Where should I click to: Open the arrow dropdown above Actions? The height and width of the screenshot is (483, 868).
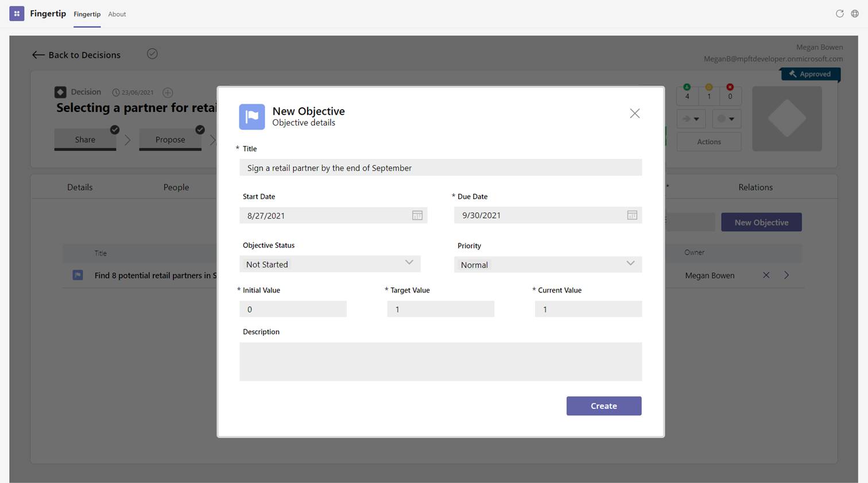tap(691, 119)
